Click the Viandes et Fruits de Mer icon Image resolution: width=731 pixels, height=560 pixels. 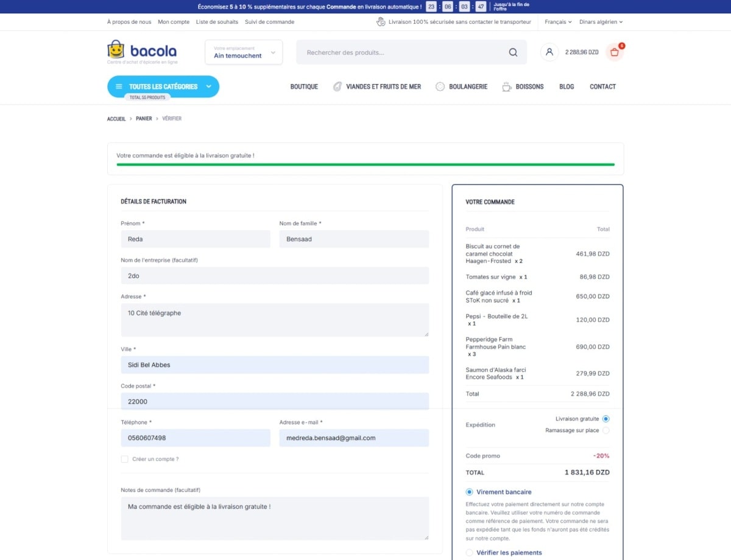click(337, 86)
